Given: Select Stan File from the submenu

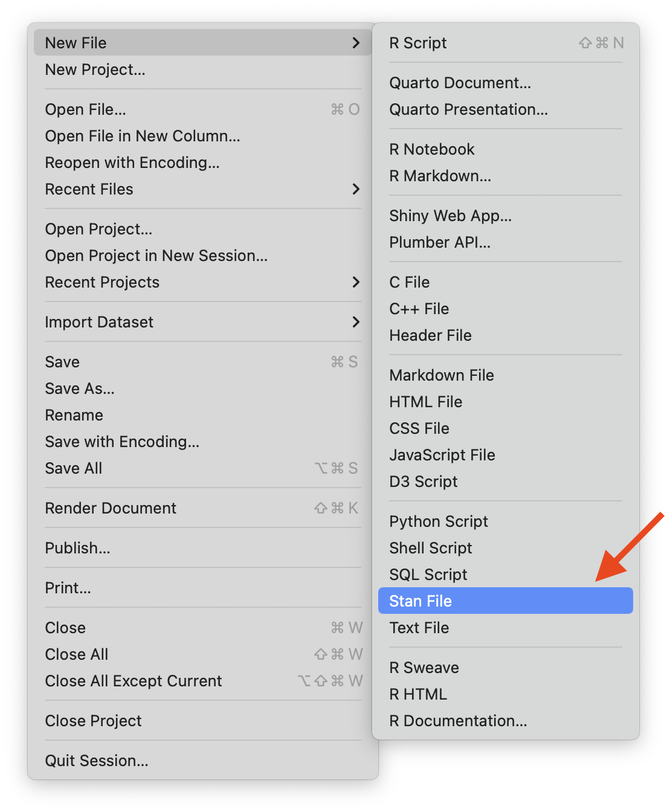Looking at the screenshot, I should tap(421, 601).
